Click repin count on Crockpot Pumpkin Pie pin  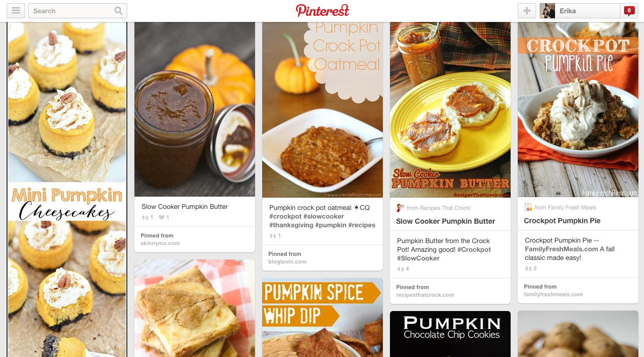tap(531, 268)
